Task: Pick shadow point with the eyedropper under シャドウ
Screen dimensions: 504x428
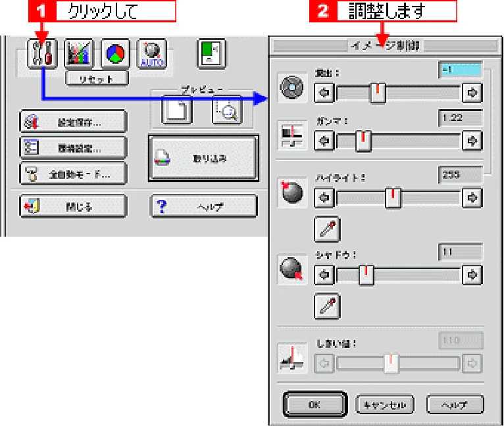Action: [327, 306]
